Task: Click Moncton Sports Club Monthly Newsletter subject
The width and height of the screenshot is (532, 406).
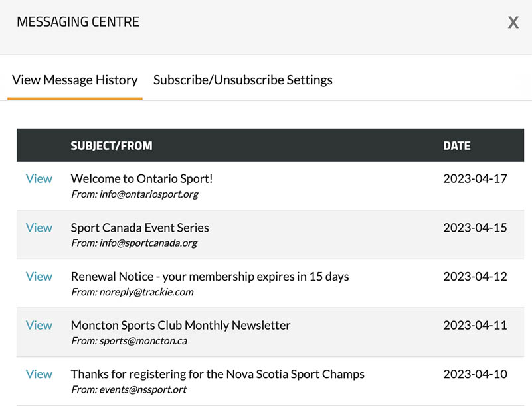Action: 181,326
